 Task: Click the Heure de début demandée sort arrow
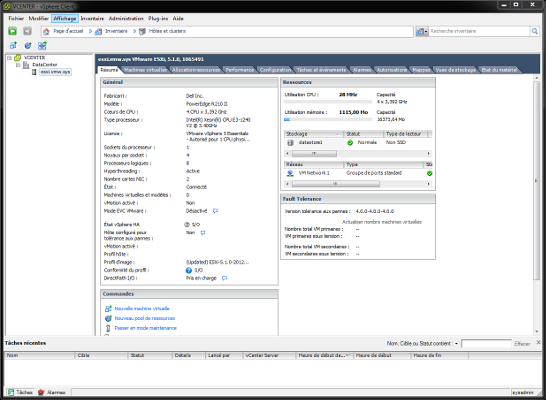pyautogui.click(x=348, y=355)
